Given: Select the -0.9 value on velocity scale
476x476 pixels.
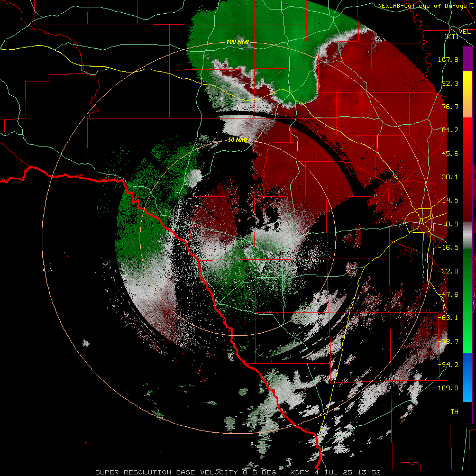Looking at the screenshot, I should click(450, 224).
